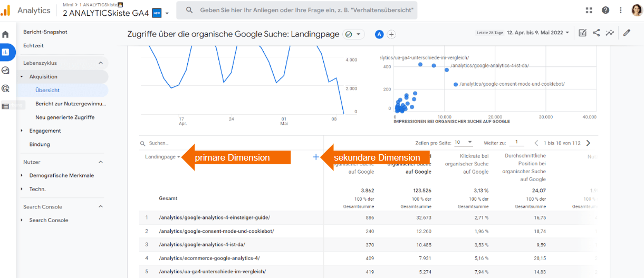Open Bericht-Snapshot in sidebar

point(45,32)
